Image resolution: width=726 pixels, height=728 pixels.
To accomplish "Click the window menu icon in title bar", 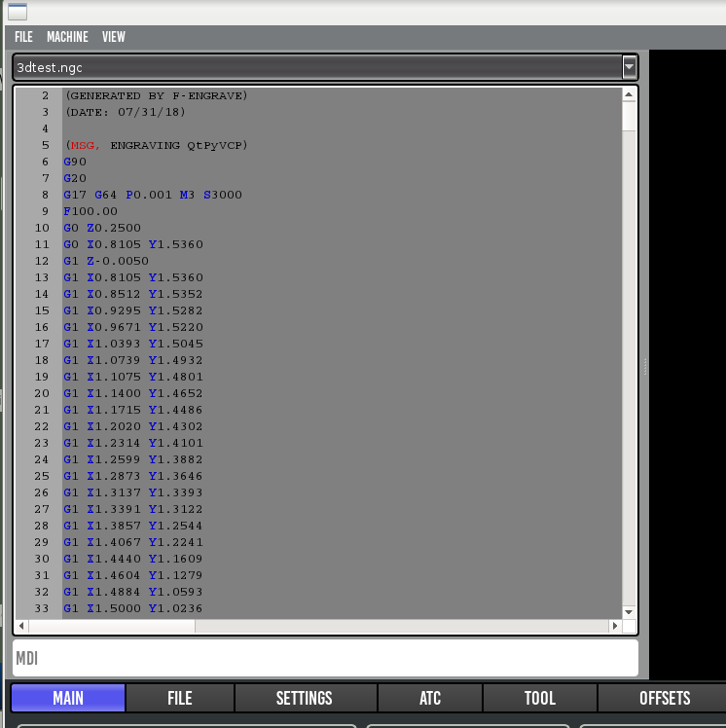I will pos(18,12).
